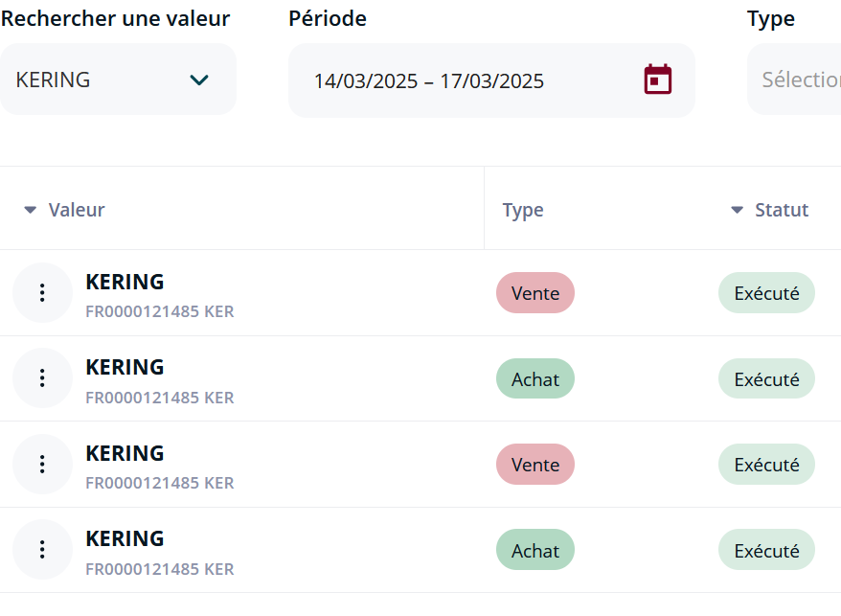Click Exécuté status in last row
The width and height of the screenshot is (841, 616).
[x=766, y=550]
